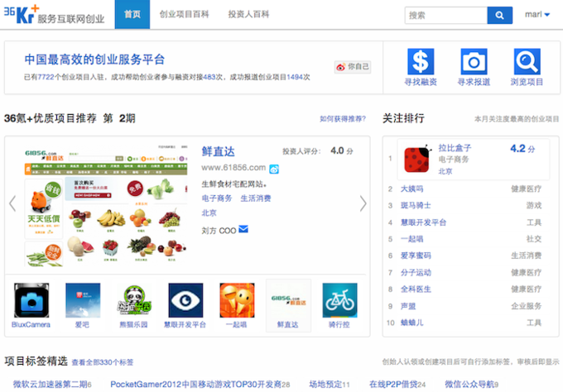
Task: Open 全科医生 in the ranking
Action: 416,289
